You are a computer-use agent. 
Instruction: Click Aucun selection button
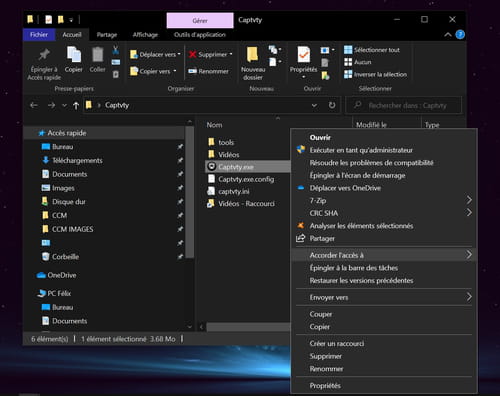[x=358, y=62]
